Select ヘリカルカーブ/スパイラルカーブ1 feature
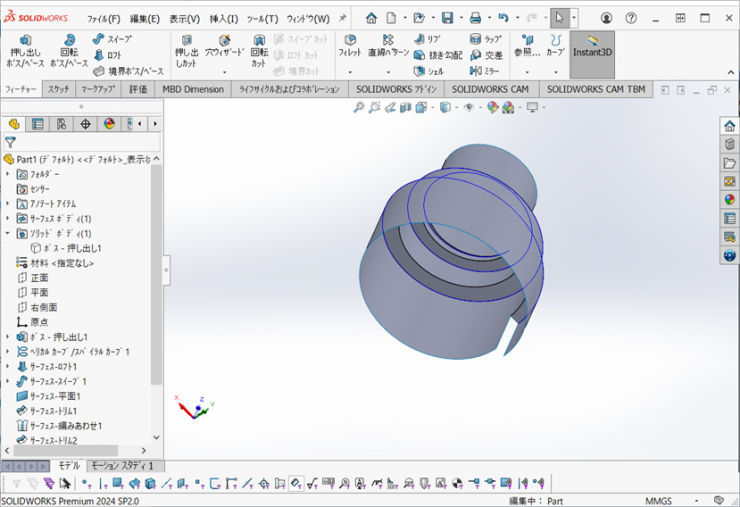740x507 pixels. tap(79, 352)
